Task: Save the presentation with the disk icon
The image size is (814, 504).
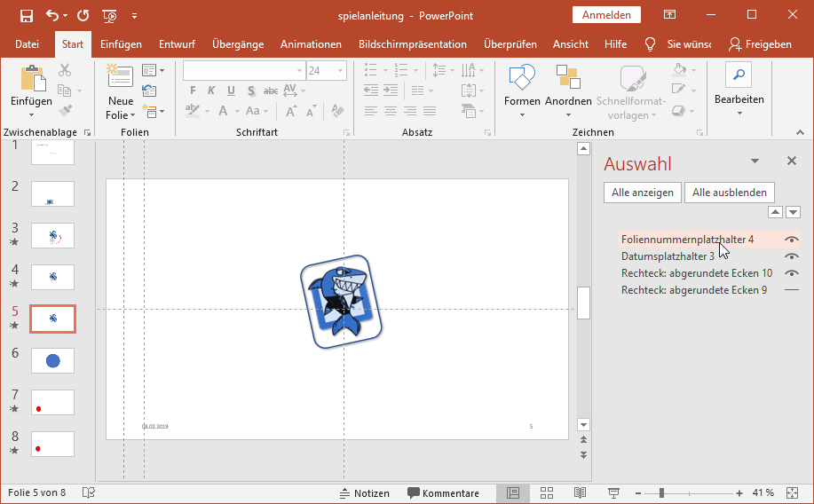Action: [27, 16]
